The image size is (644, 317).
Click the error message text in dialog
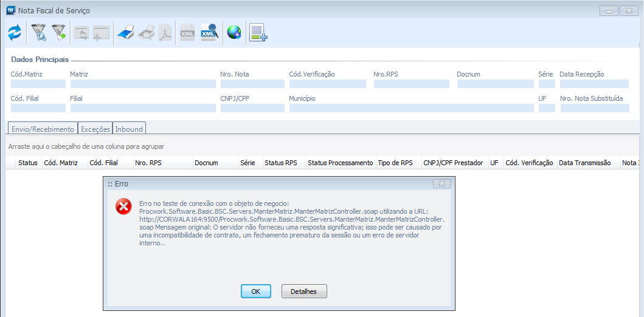[x=292, y=223]
